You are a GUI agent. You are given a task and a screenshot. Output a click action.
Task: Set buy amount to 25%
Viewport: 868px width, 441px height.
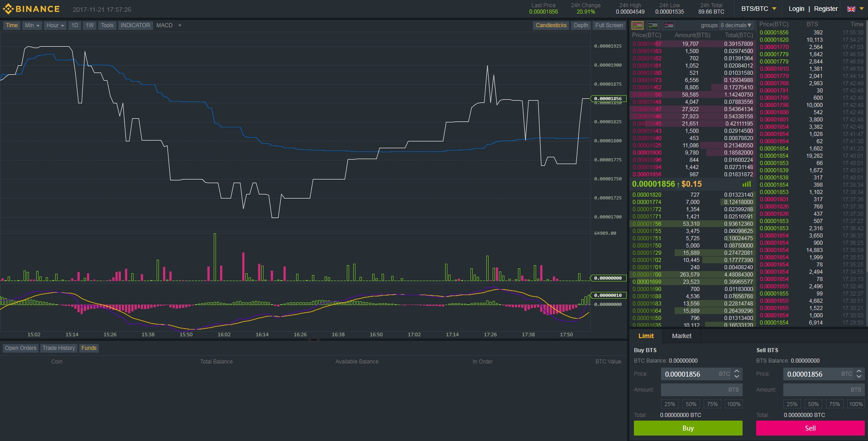click(670, 404)
